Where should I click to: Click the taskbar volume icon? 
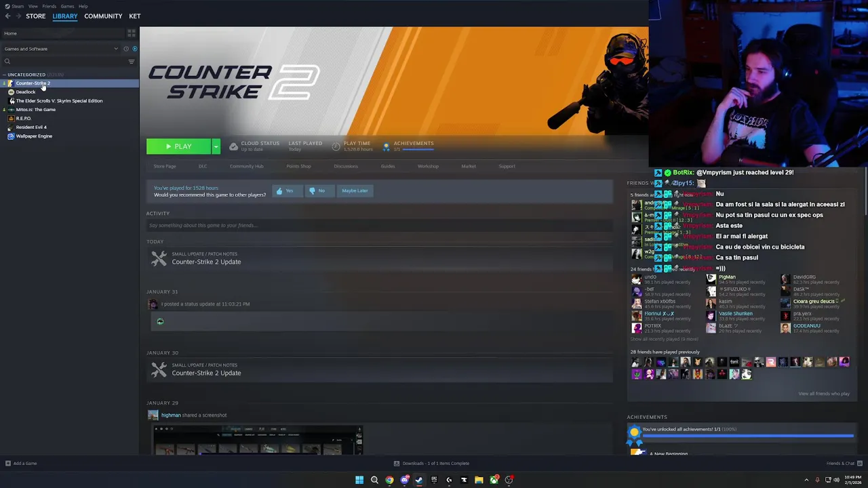point(836,480)
